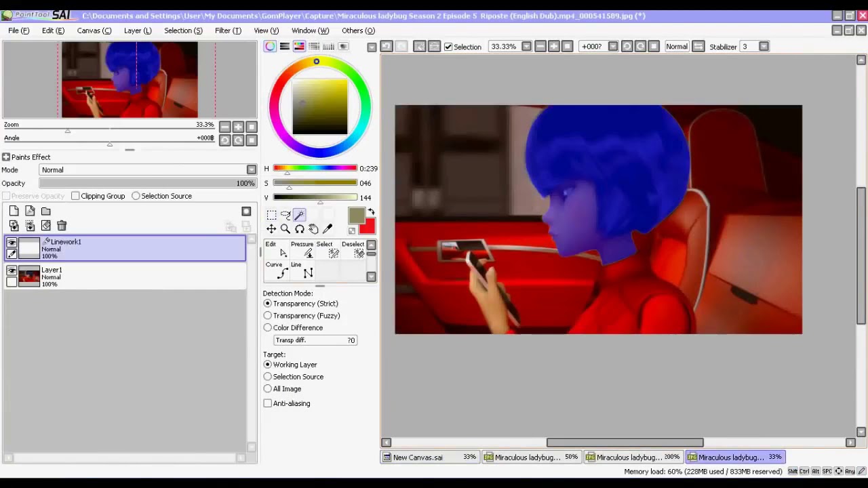868x488 pixels.
Task: Set target to Working Layer
Action: tap(267, 365)
